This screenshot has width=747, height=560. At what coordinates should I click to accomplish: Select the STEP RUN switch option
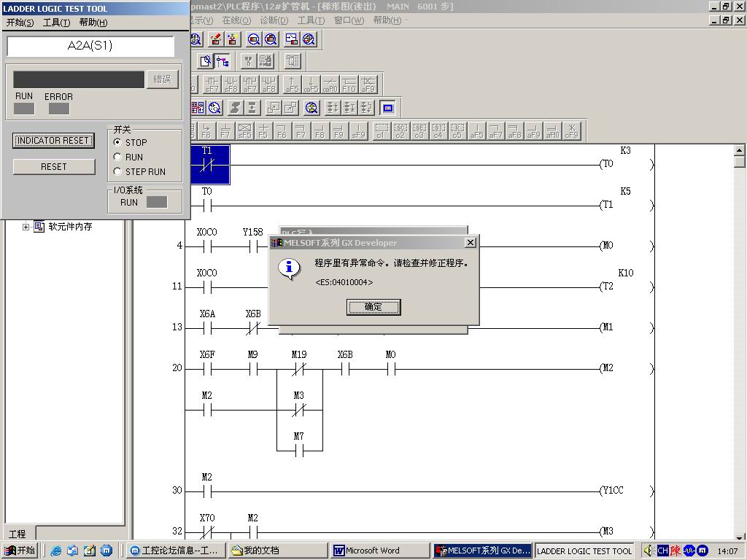(117, 171)
